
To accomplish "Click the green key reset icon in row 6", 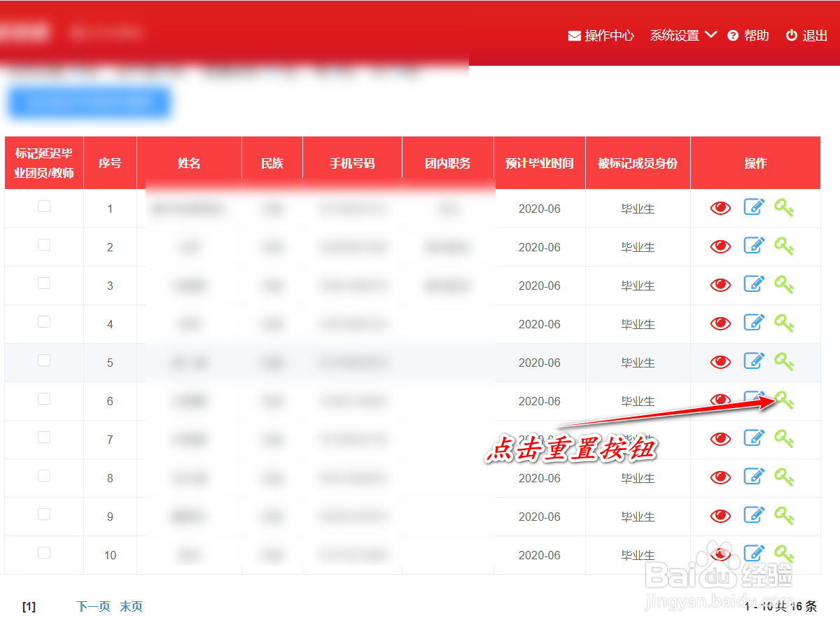I will [785, 400].
